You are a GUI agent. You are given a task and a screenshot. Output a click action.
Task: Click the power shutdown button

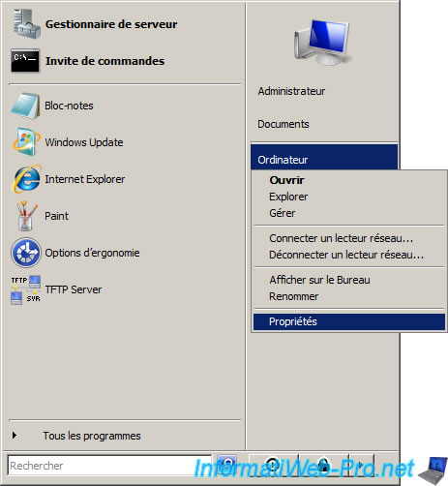point(273,465)
